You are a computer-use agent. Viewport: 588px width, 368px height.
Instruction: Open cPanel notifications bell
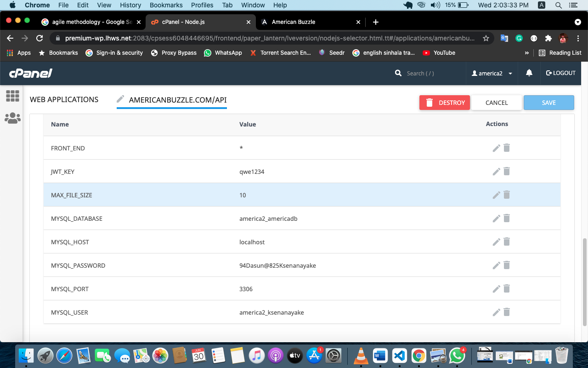click(x=529, y=73)
